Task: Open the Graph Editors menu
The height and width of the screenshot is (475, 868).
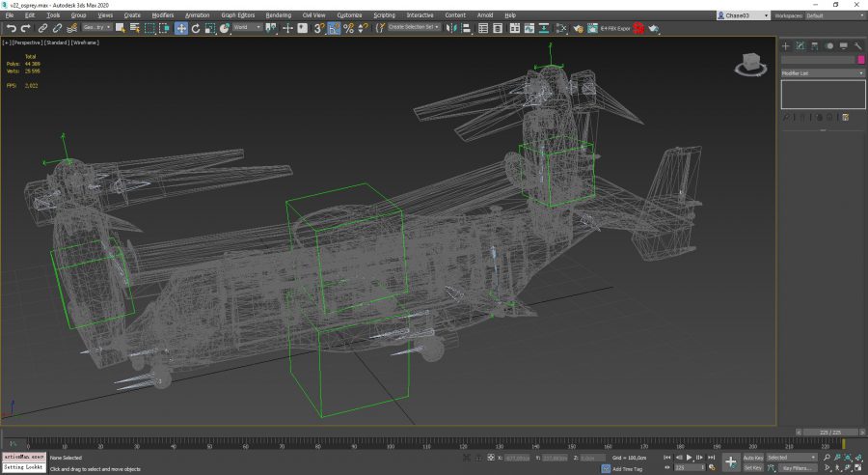Action: (238, 15)
